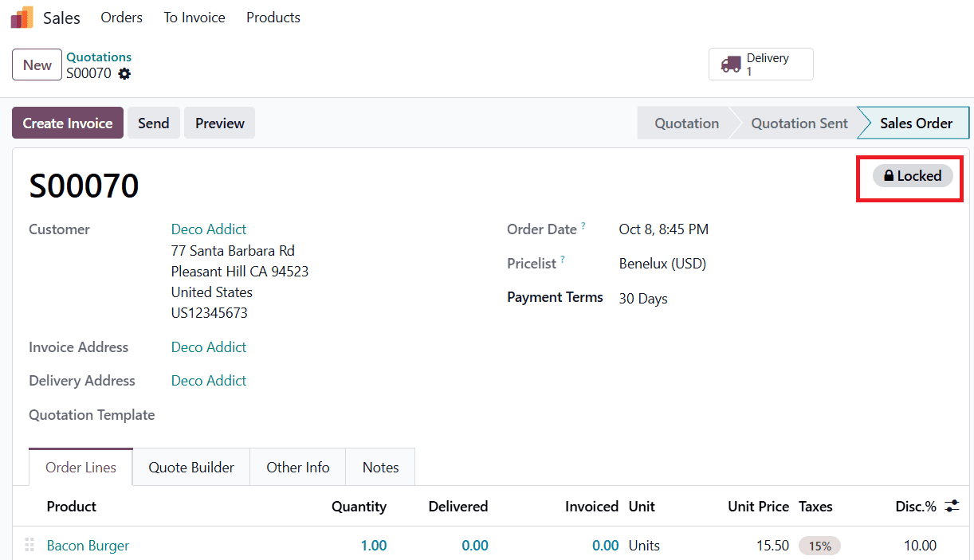Open the To Invoice menu

(194, 18)
